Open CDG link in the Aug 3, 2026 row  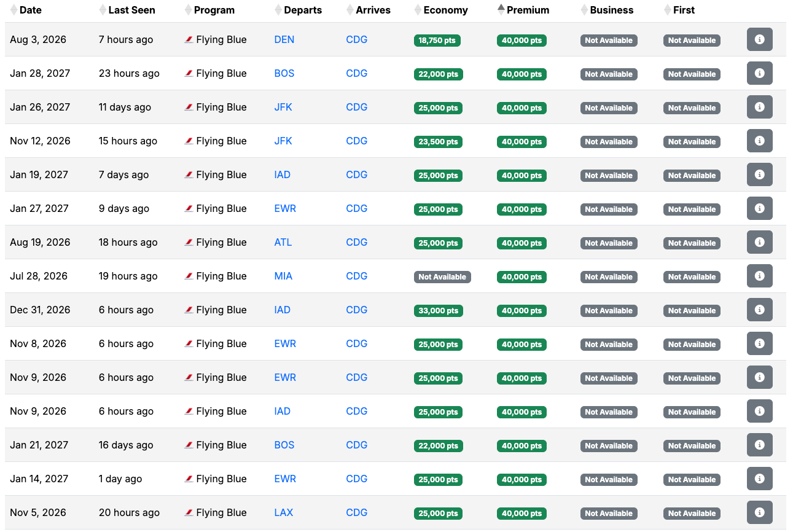(356, 39)
